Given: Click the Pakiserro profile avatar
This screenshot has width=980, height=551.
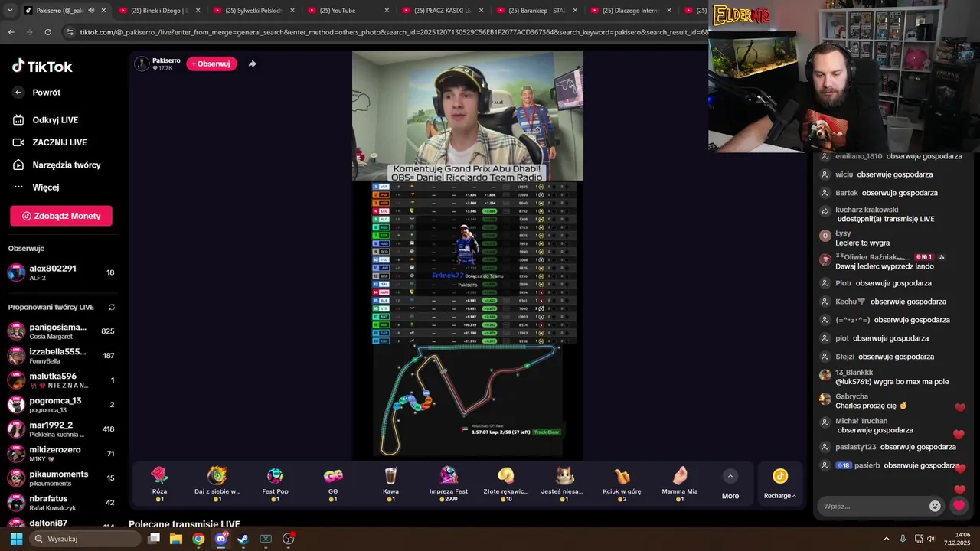Looking at the screenshot, I should pos(142,64).
